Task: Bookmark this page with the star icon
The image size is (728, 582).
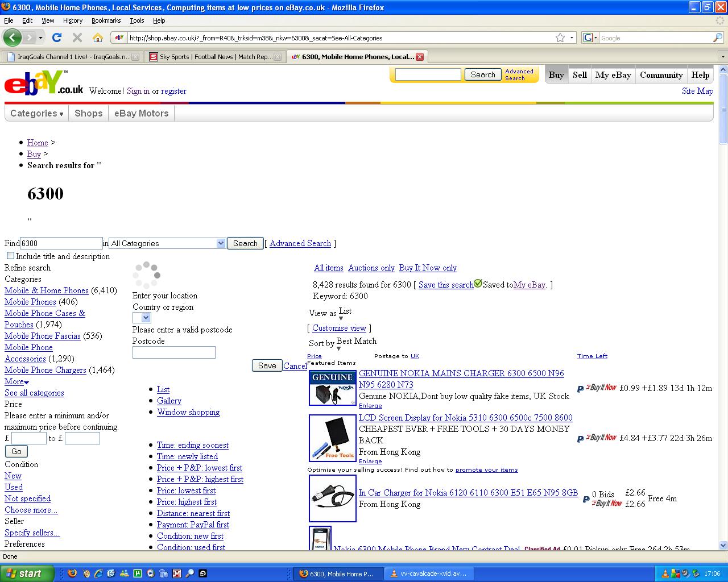Action: tap(560, 38)
